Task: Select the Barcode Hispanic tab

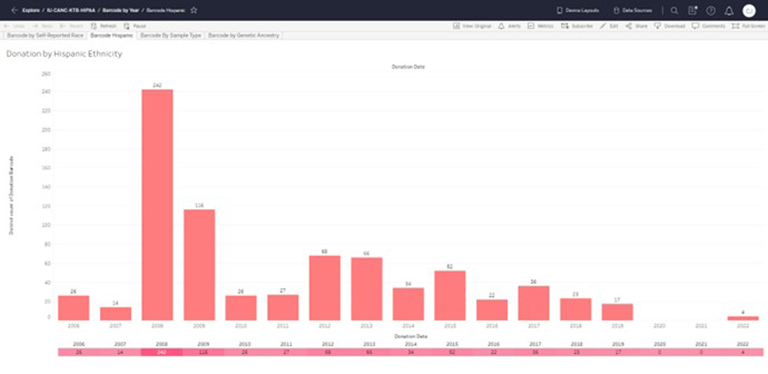Action: tap(112, 36)
